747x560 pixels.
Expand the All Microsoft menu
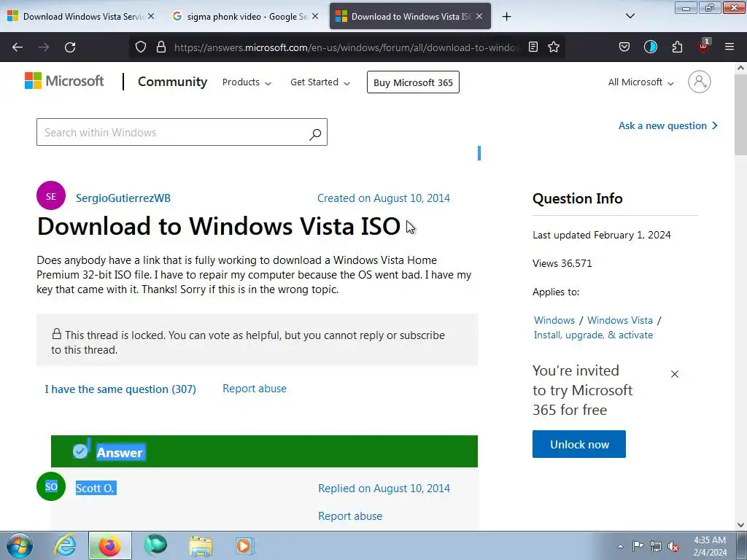640,82
